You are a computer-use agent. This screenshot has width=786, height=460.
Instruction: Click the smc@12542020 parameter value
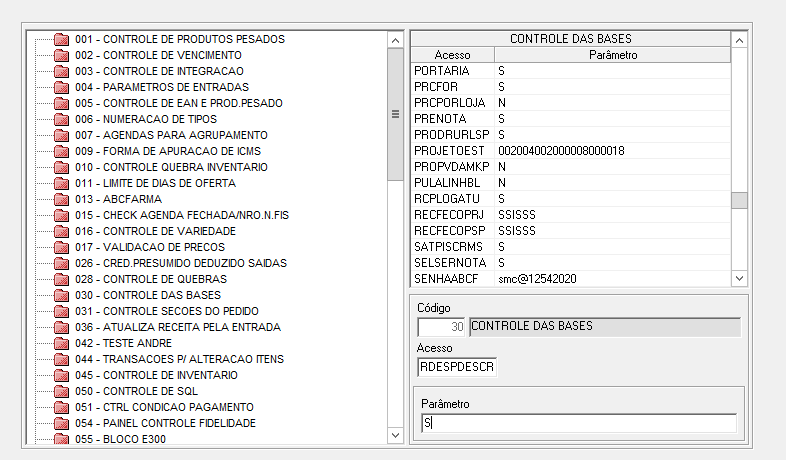tap(537, 279)
